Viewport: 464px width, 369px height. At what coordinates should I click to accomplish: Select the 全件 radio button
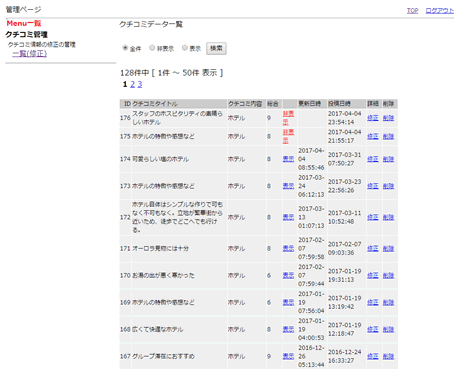(x=125, y=48)
